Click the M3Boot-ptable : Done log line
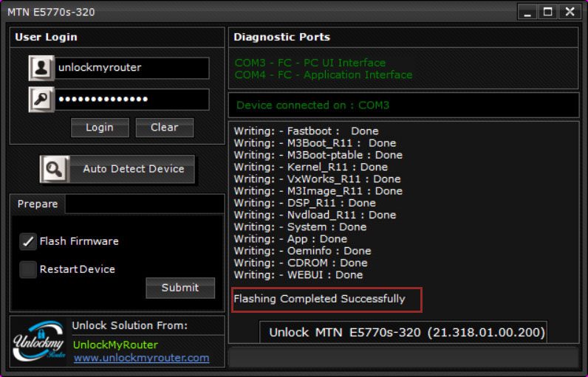The width and height of the screenshot is (588, 377). click(318, 156)
